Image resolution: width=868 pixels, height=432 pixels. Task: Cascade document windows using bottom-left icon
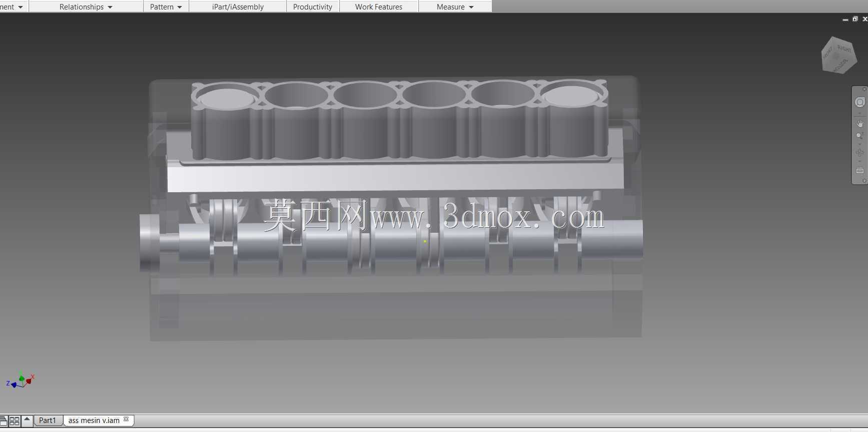click(4, 421)
